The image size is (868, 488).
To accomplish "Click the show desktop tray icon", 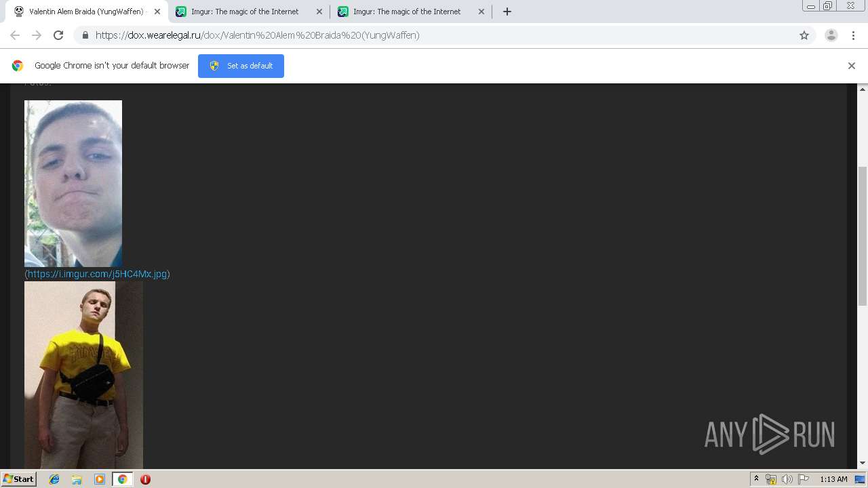I will [x=860, y=479].
